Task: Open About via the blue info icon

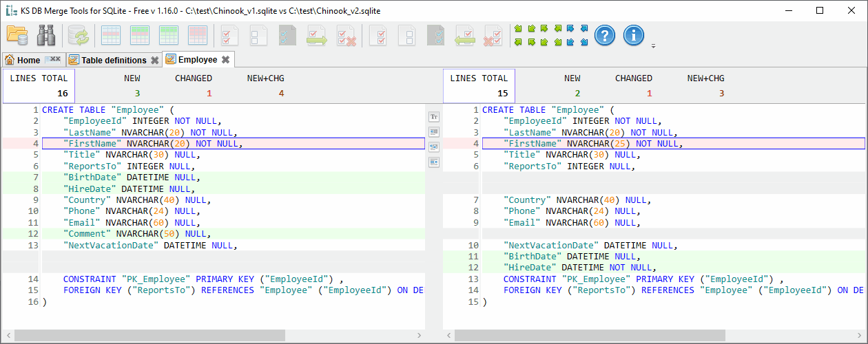Action: tap(634, 34)
